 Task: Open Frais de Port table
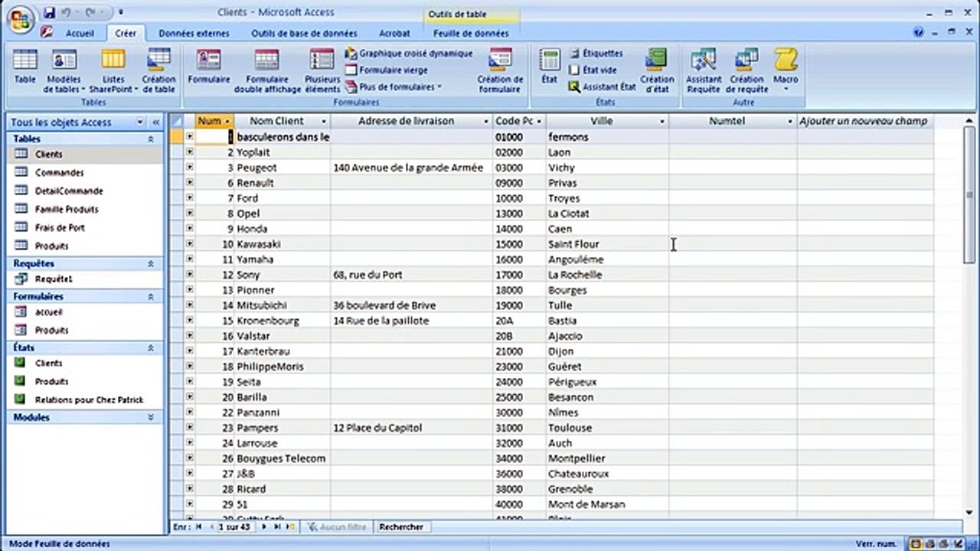(x=60, y=228)
